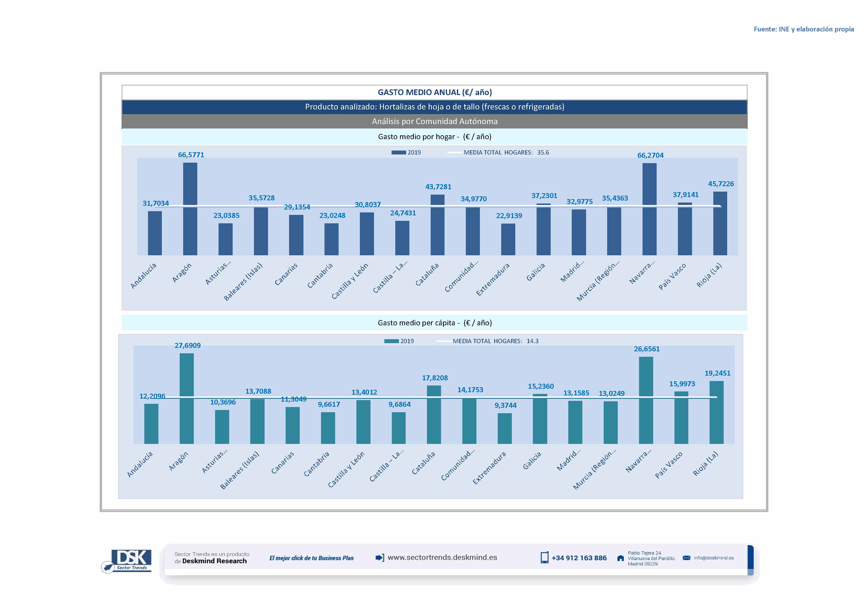Click the 'Gasto medio per cápita' section heading
Viewport: 868px width, 614px height.
click(434, 323)
